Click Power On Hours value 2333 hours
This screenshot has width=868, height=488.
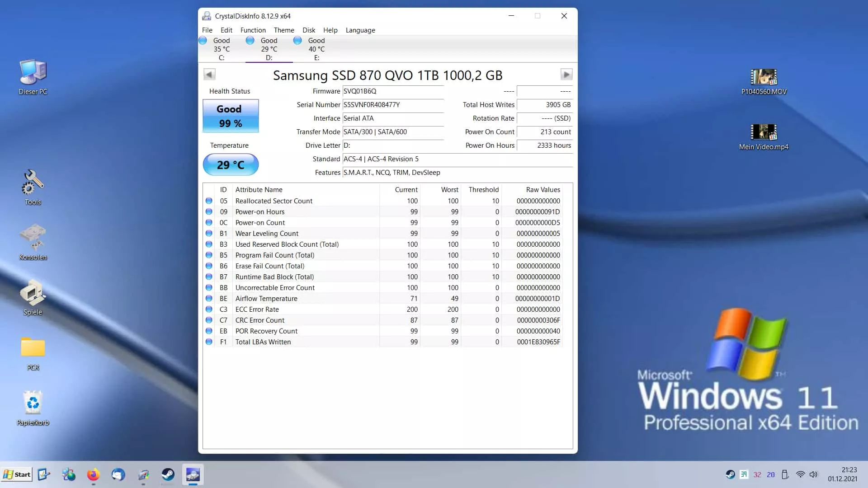coord(545,145)
